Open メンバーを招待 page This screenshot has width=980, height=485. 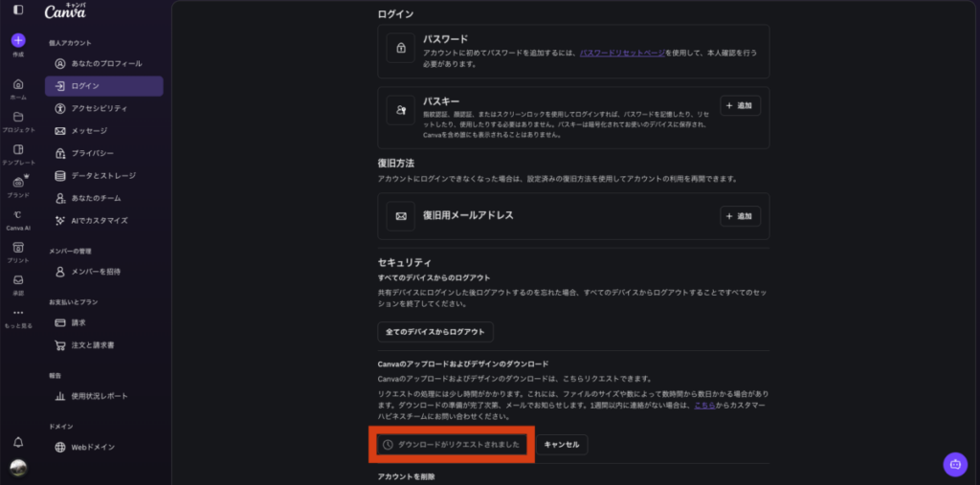(103, 272)
